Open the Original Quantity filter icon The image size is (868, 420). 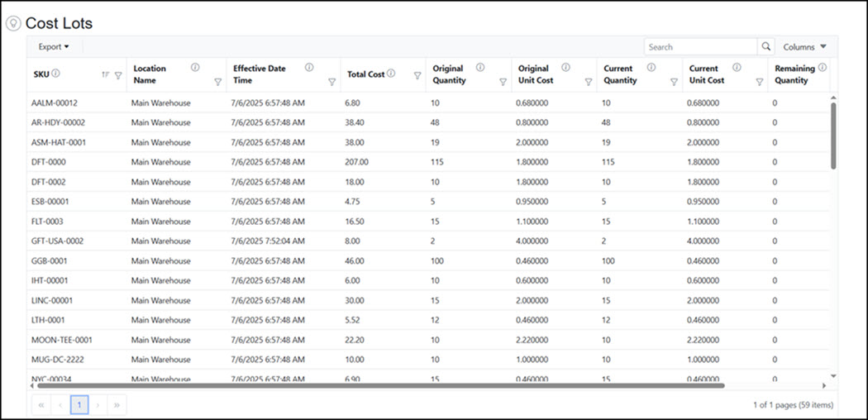click(x=503, y=82)
